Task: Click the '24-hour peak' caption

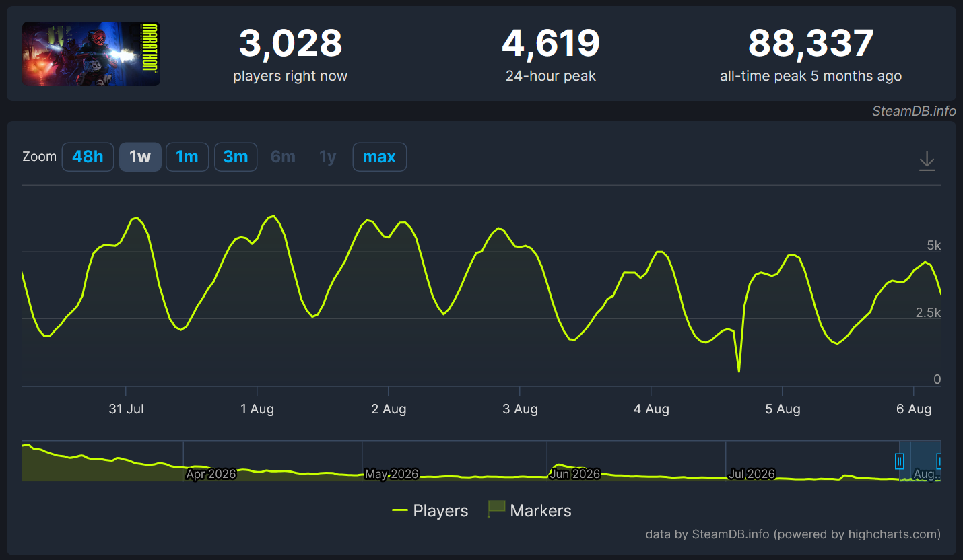Action: [x=551, y=76]
